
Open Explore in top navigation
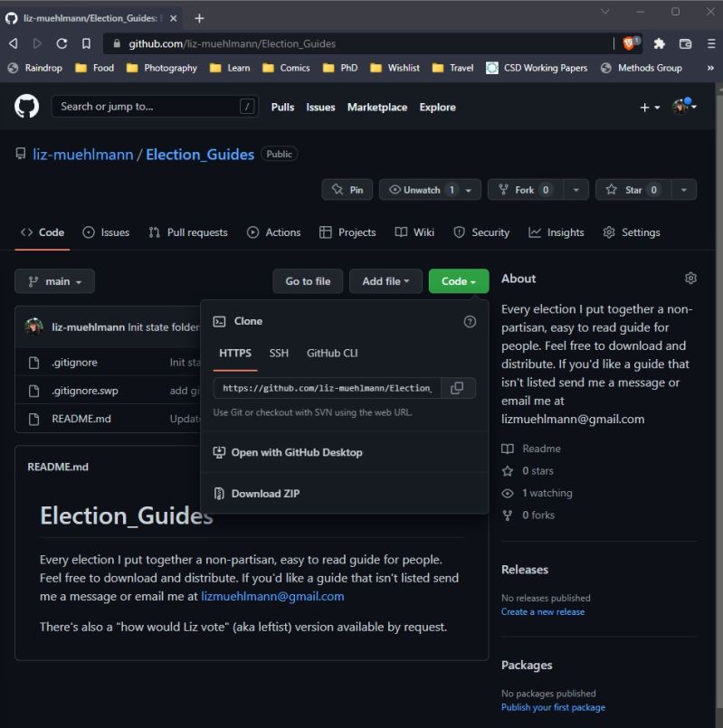point(437,108)
